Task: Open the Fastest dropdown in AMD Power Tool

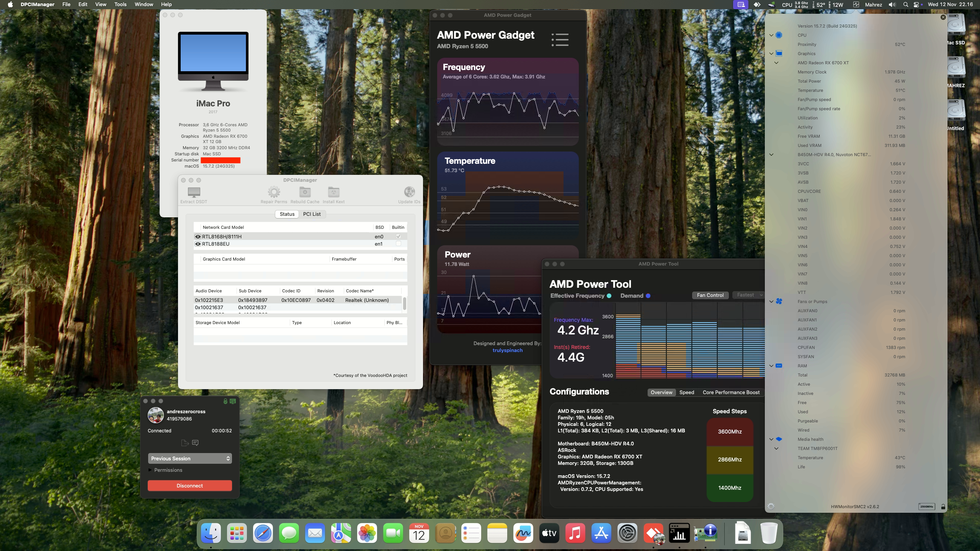Action: click(747, 295)
